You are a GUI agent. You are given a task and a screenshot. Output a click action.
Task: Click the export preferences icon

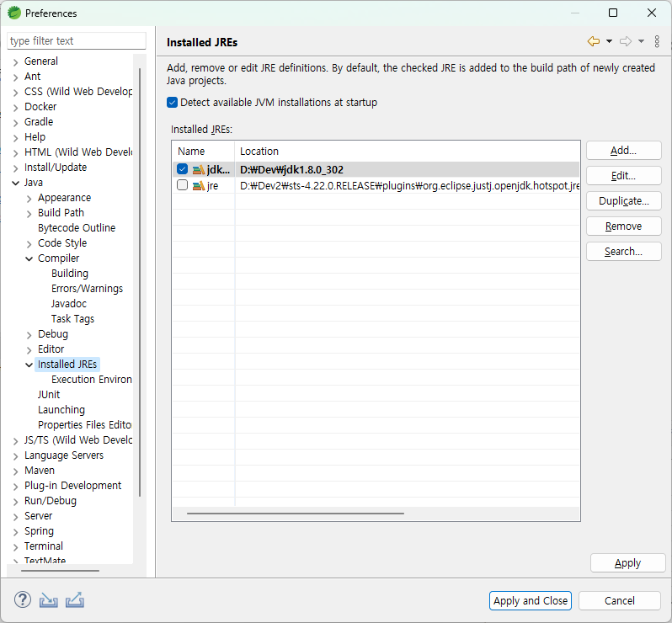(x=75, y=600)
